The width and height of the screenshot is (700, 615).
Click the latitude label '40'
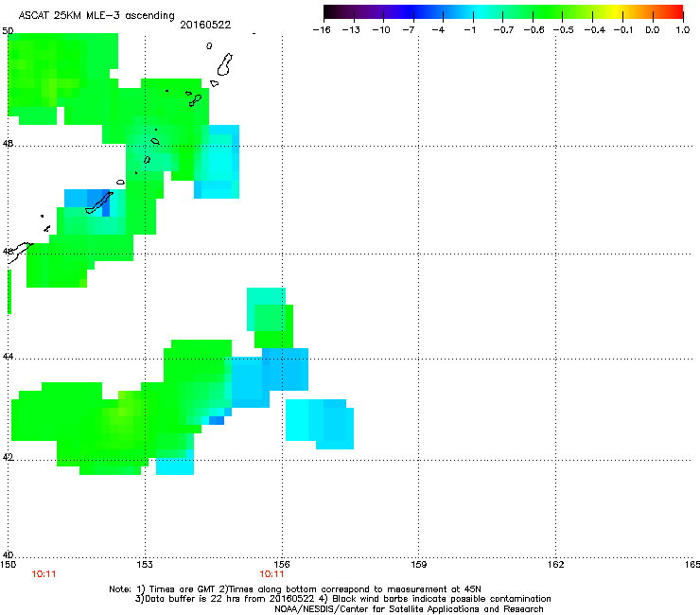tap(8, 555)
